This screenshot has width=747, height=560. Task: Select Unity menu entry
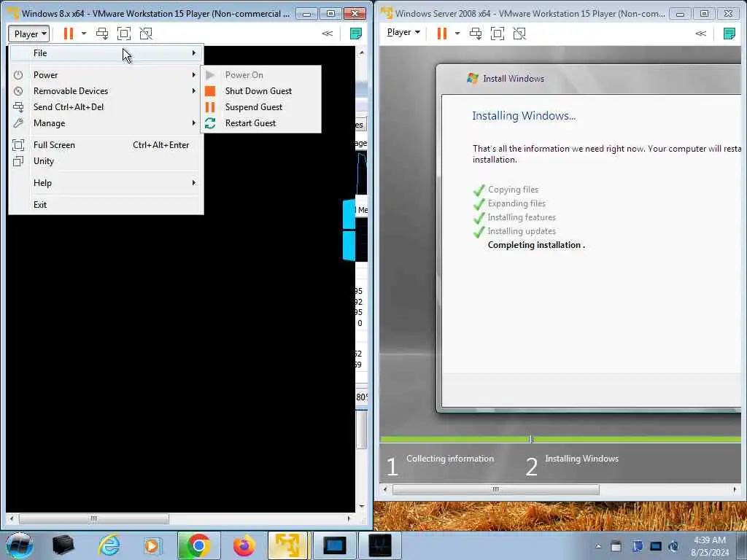(x=107, y=161)
